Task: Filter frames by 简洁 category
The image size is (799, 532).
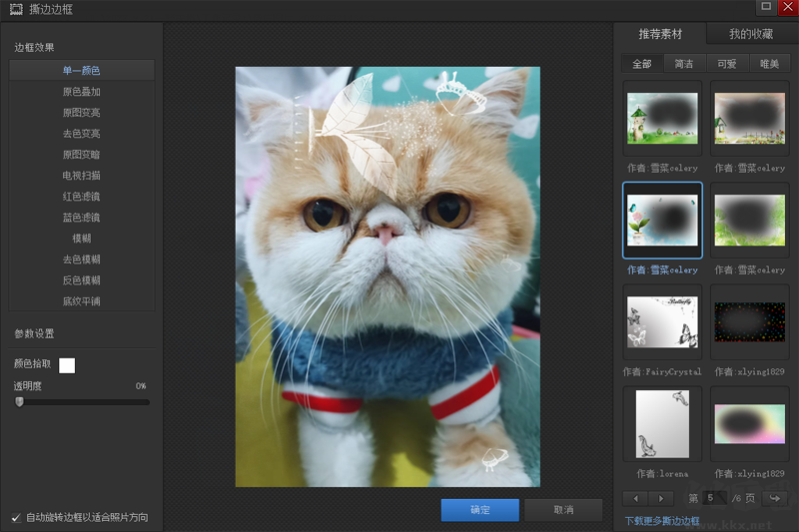Action: (x=684, y=64)
